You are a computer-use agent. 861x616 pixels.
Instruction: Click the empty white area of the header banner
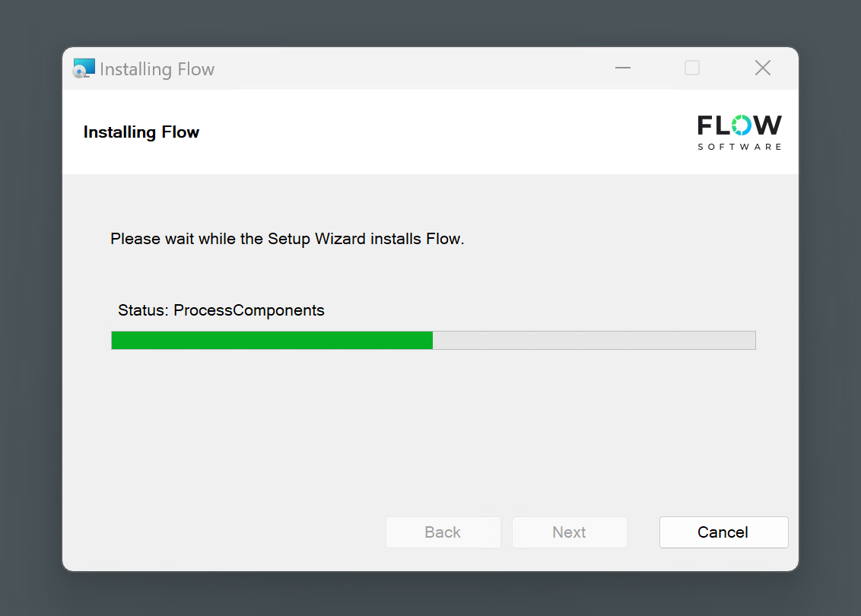pos(441,132)
